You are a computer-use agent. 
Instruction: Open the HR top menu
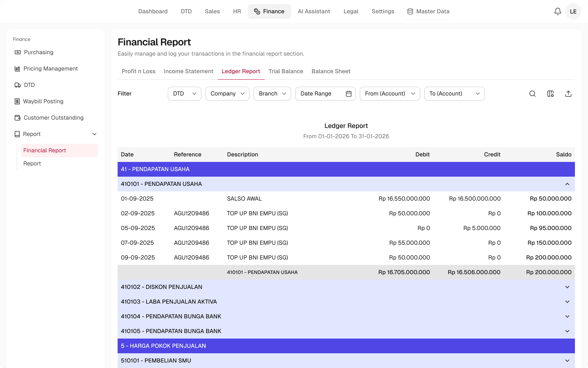click(237, 11)
